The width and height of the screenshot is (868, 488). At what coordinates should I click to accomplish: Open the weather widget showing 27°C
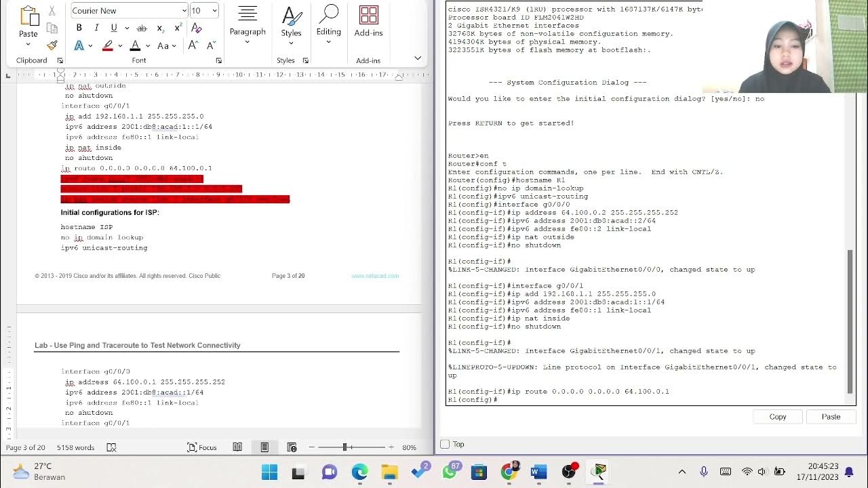pyautogui.click(x=39, y=472)
